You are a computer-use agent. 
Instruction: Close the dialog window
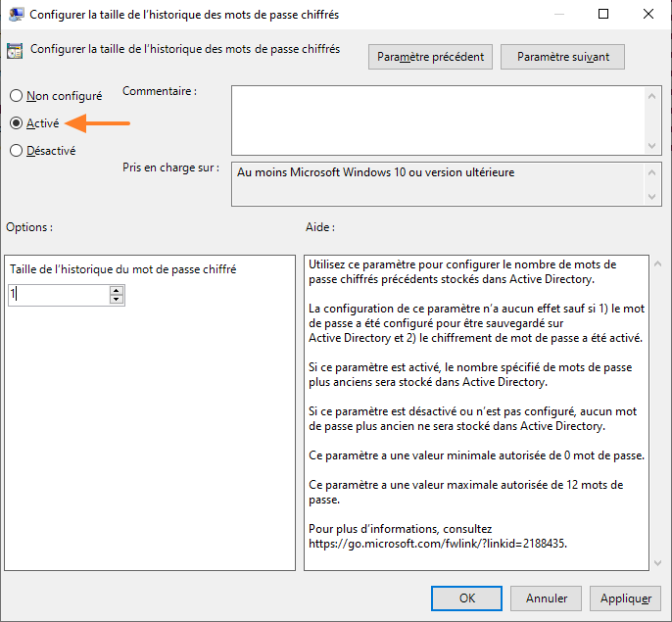pos(648,14)
